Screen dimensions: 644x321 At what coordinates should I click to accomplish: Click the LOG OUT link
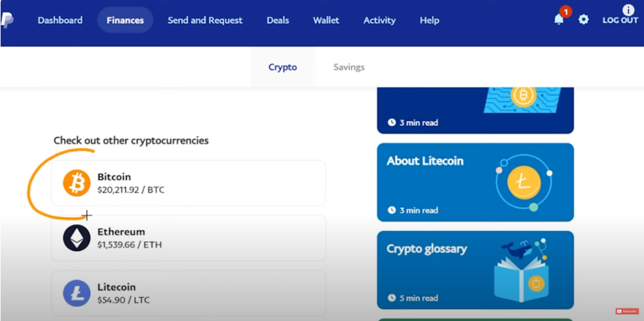pyautogui.click(x=620, y=20)
